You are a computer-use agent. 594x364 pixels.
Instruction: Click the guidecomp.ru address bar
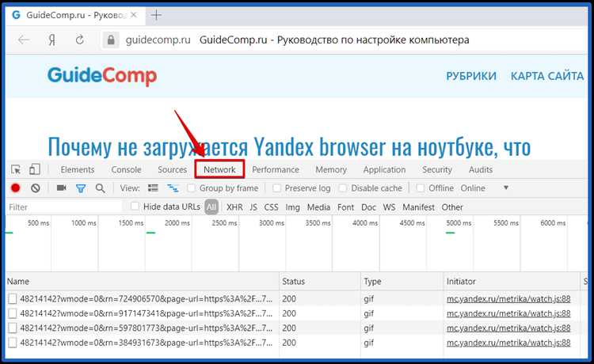158,40
